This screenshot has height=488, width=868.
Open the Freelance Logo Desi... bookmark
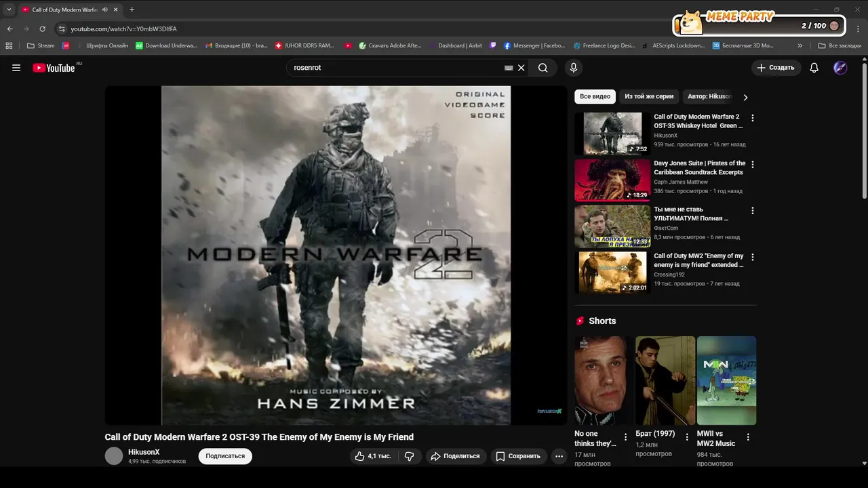point(604,45)
